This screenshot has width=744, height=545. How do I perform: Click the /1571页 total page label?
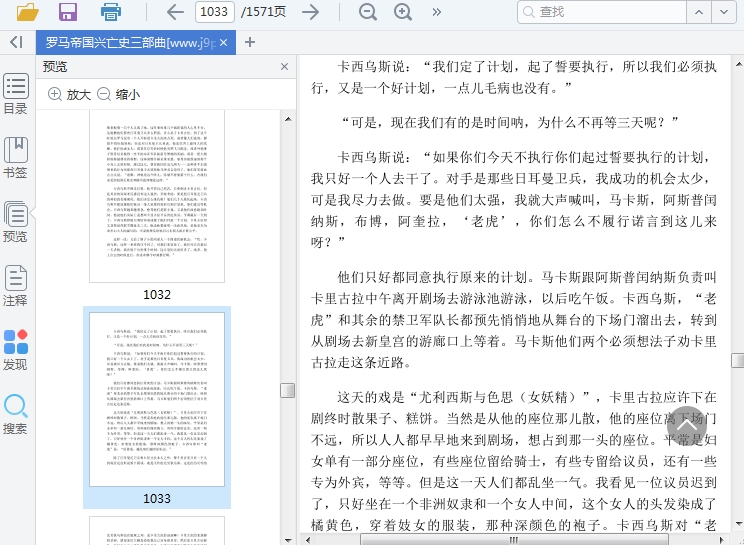263,11
